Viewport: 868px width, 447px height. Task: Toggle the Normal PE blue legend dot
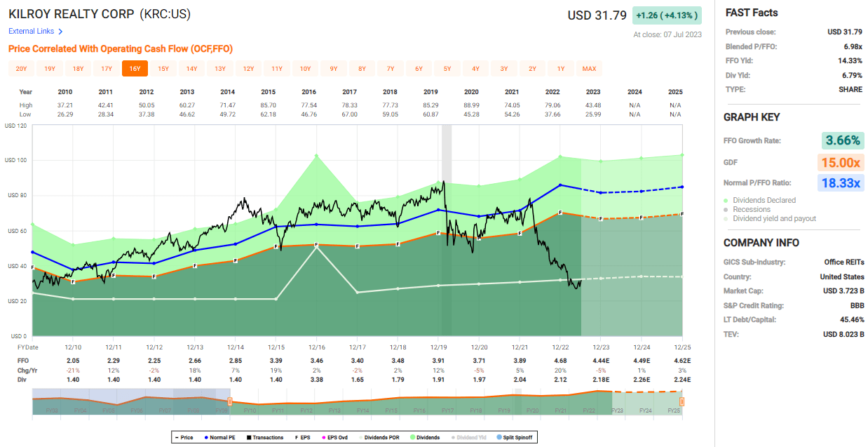pos(206,437)
